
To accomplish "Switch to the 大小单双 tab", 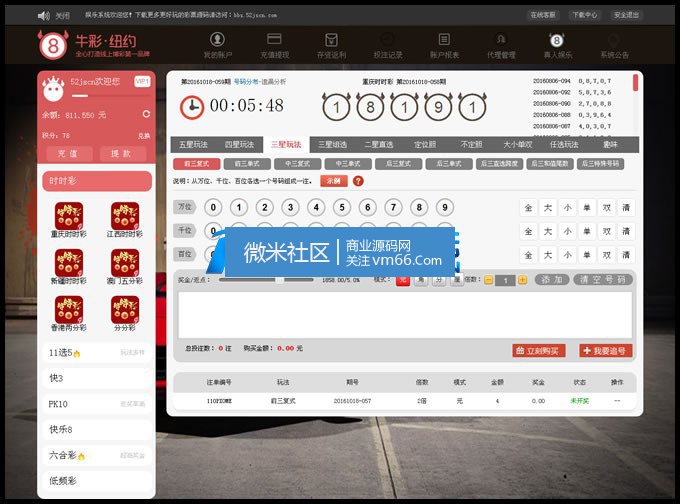I will point(518,144).
